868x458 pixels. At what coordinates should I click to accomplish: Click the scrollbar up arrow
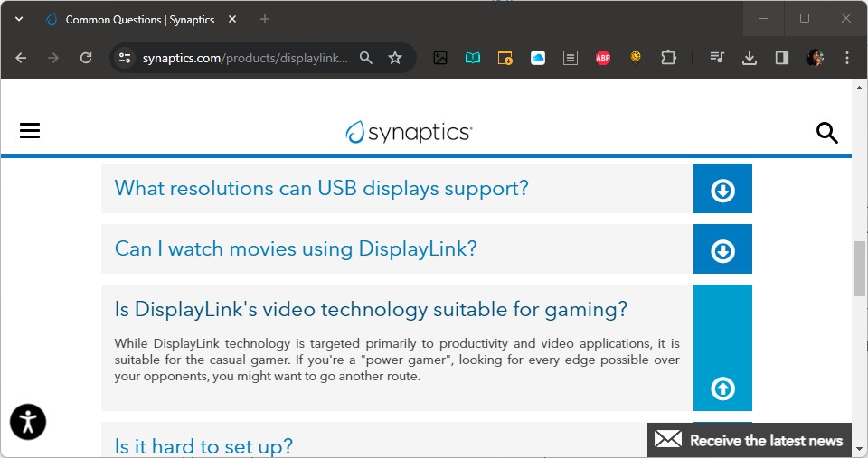[859, 88]
